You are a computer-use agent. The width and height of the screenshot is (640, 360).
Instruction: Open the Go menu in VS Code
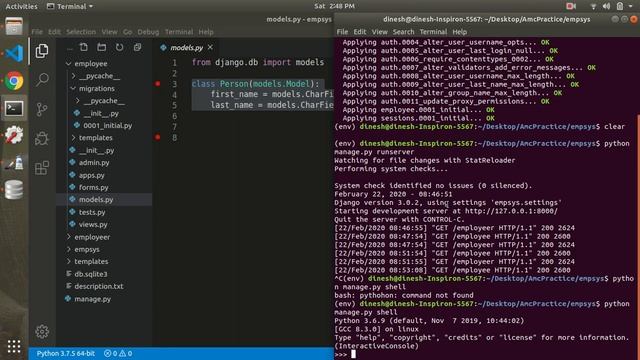[x=127, y=32]
